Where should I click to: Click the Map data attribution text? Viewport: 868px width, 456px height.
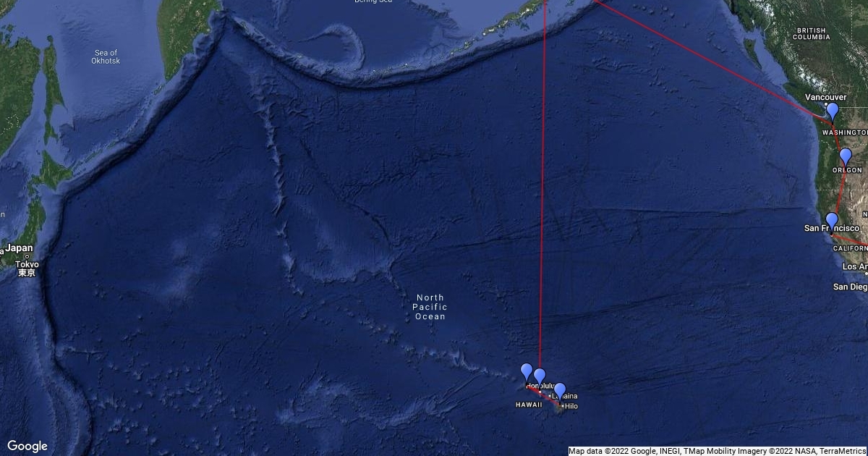[x=716, y=451]
